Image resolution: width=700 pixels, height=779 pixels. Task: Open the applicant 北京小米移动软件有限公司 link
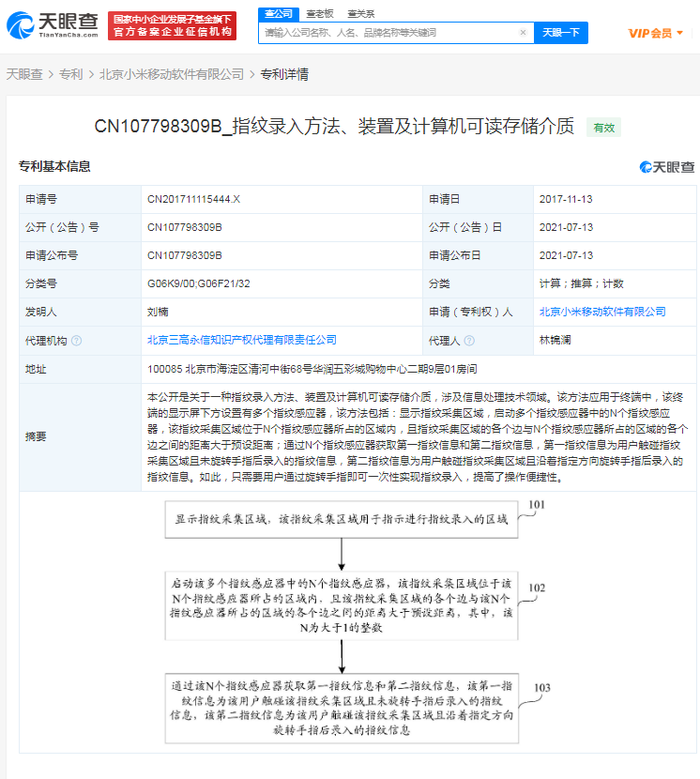coord(602,312)
